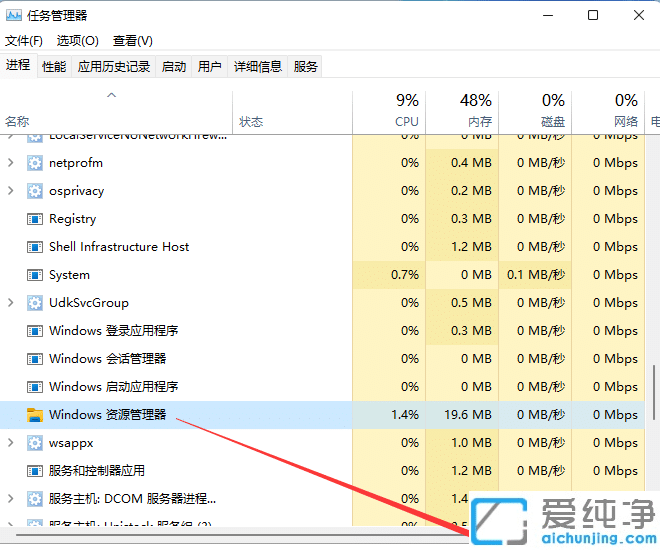This screenshot has height=550, width=660.
Task: Click the Task Manager title bar icon
Action: point(13,16)
